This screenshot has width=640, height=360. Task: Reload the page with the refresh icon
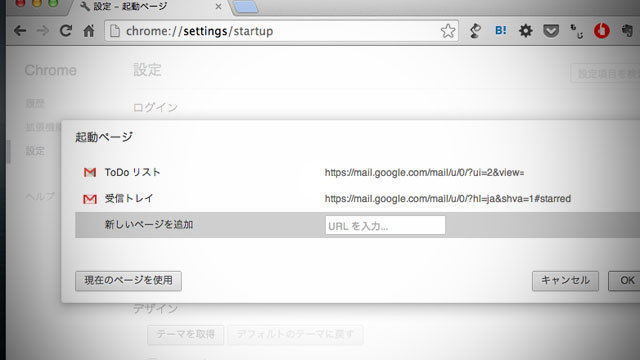click(x=66, y=31)
